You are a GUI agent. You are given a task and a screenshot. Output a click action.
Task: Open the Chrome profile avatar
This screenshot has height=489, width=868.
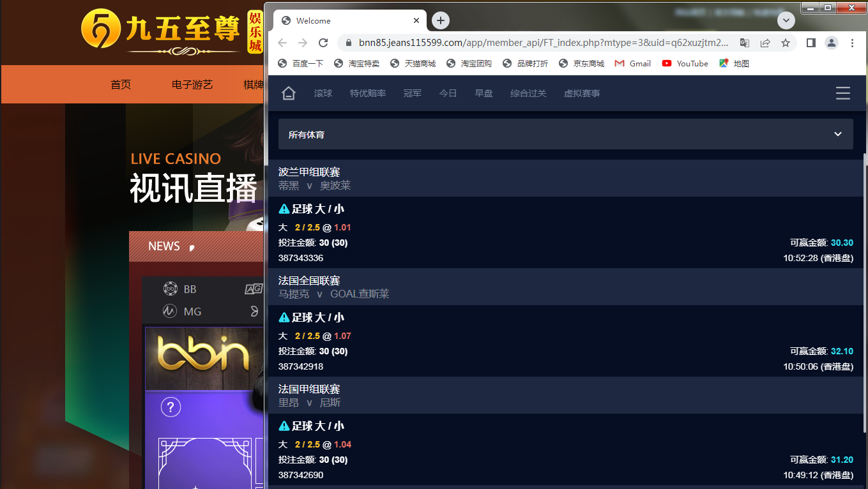832,43
